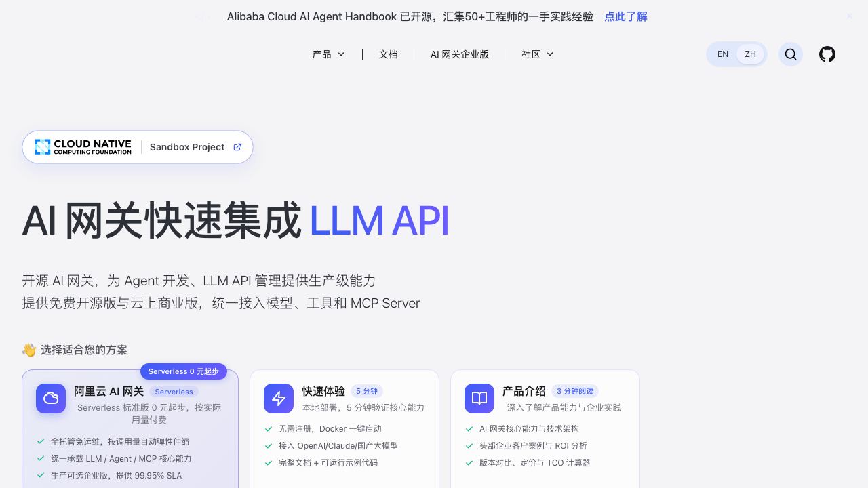
Task: Click the LLM API heading text
Action: click(x=379, y=221)
